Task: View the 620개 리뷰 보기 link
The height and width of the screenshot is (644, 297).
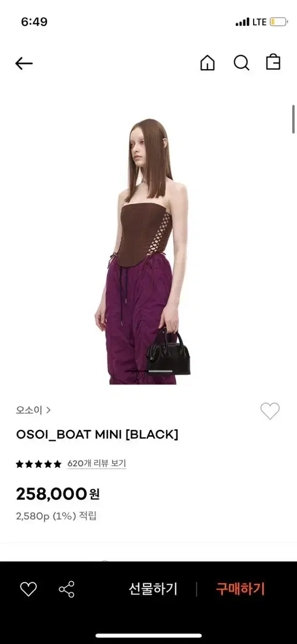Action: point(96,464)
